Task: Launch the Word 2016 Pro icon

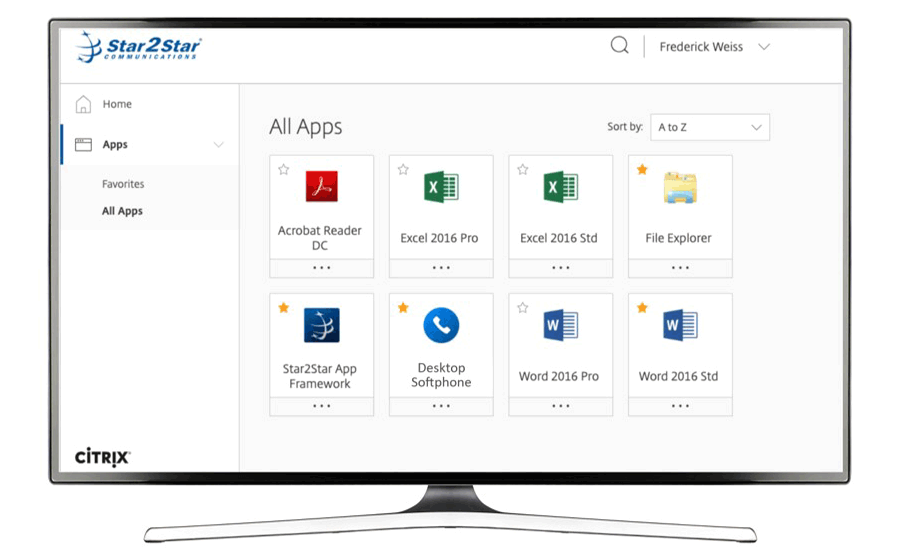Action: click(x=560, y=325)
